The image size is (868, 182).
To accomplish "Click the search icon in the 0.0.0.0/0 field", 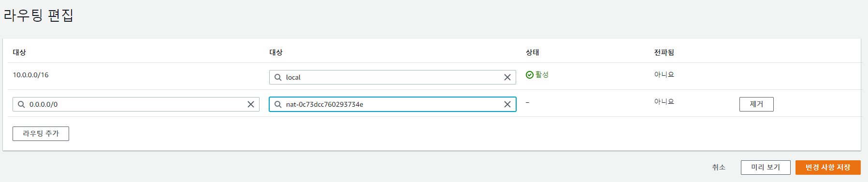I will pos(21,104).
